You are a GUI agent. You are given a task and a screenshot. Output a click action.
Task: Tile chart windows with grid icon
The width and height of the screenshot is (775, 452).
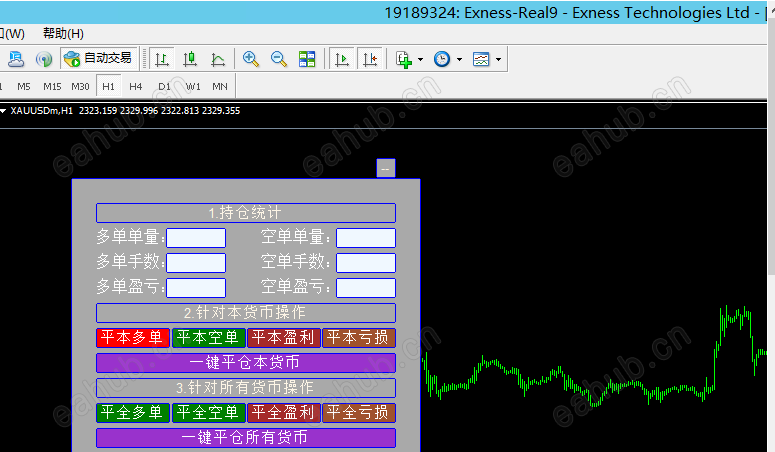(x=307, y=59)
